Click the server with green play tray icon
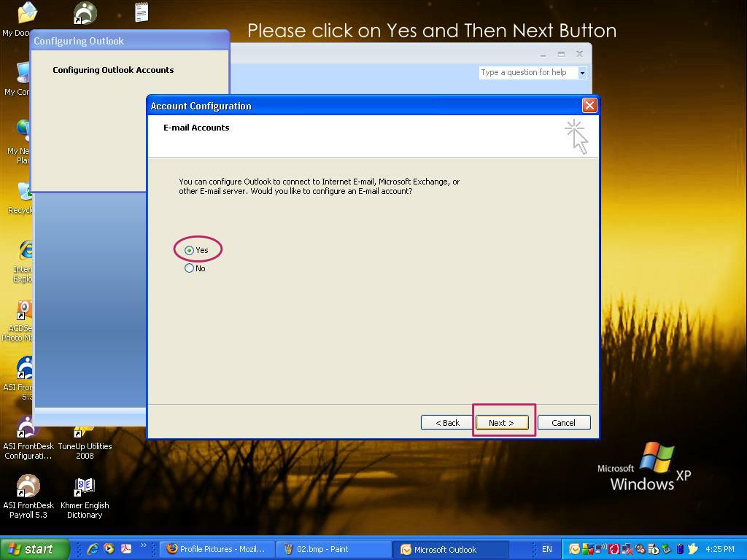Image resolution: width=747 pixels, height=560 pixels. pos(653,549)
